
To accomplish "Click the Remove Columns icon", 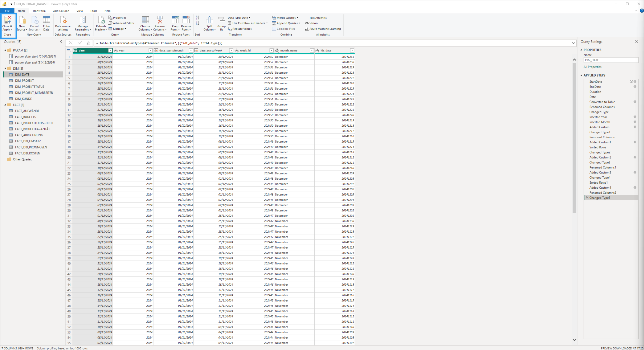I will click(160, 20).
